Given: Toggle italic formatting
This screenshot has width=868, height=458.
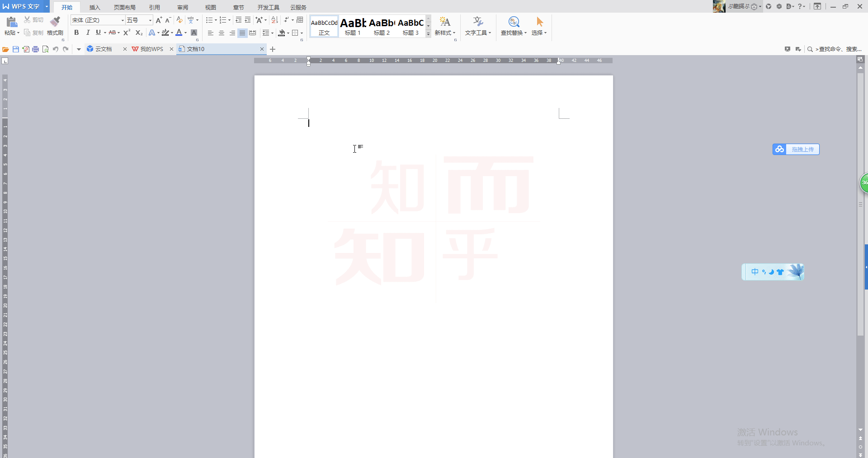Looking at the screenshot, I should 88,32.
